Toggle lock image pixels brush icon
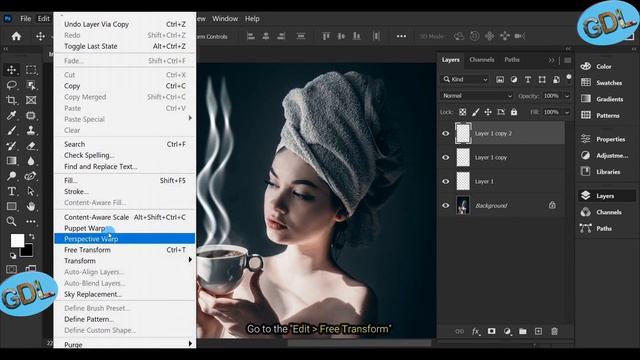 click(476, 112)
